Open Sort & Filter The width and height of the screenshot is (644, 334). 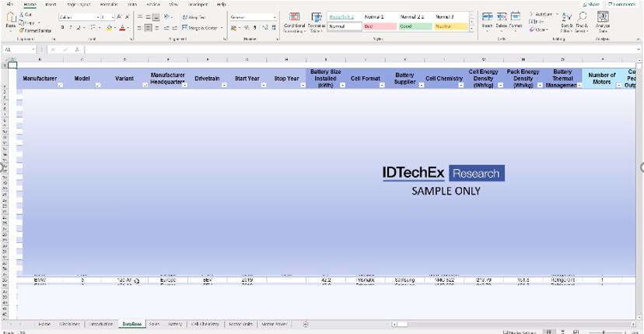point(567,23)
